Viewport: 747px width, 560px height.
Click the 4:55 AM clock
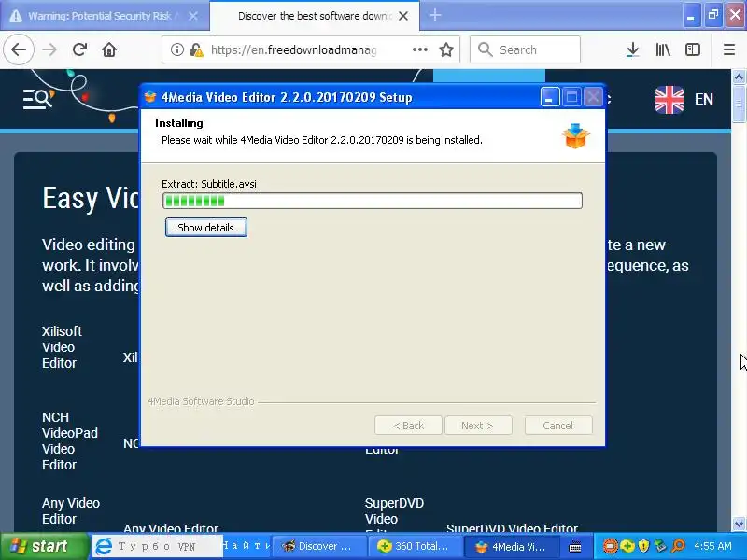712,546
